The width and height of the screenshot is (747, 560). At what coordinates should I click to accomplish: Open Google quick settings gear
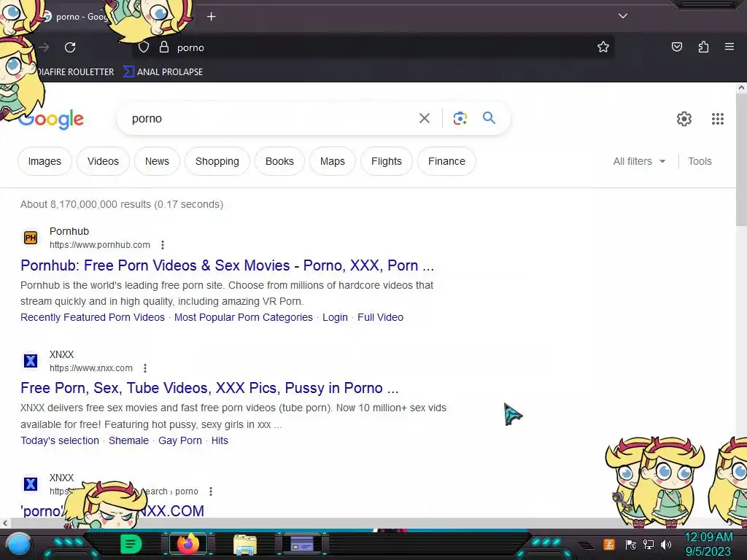point(684,119)
